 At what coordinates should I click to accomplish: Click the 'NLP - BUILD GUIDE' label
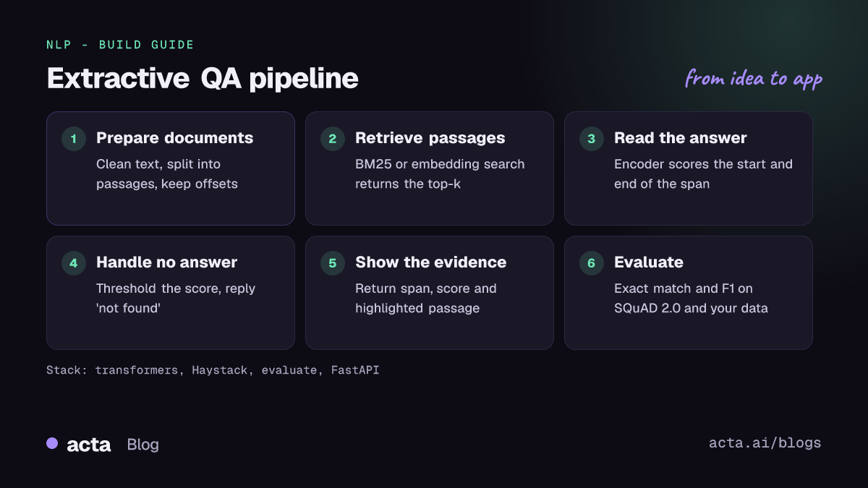(120, 45)
